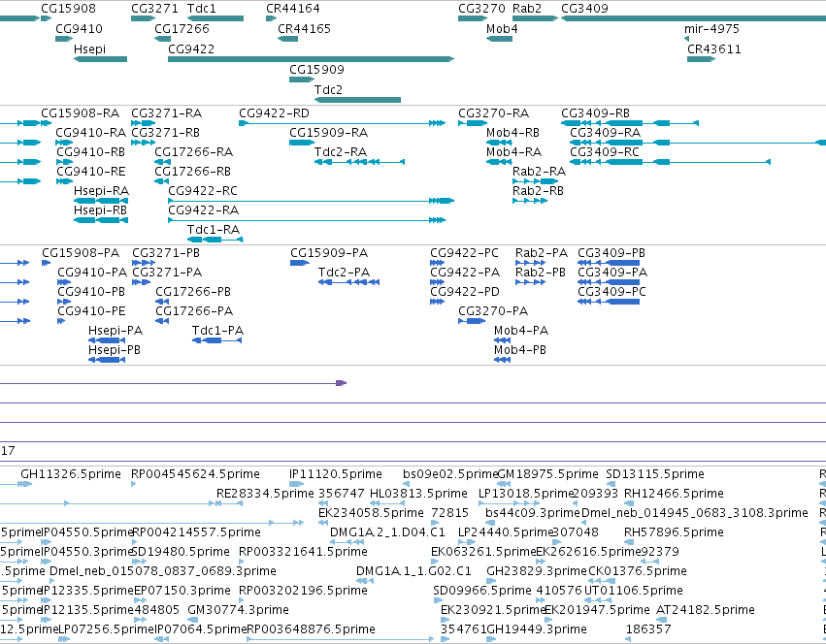Open the CG9422-RC transcript
This screenshot has width=826, height=644.
pos(311,201)
